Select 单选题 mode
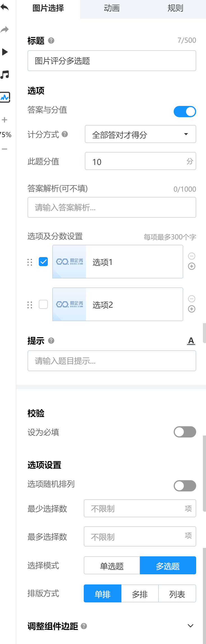Viewport: 206px width, 644px height. pos(112,565)
